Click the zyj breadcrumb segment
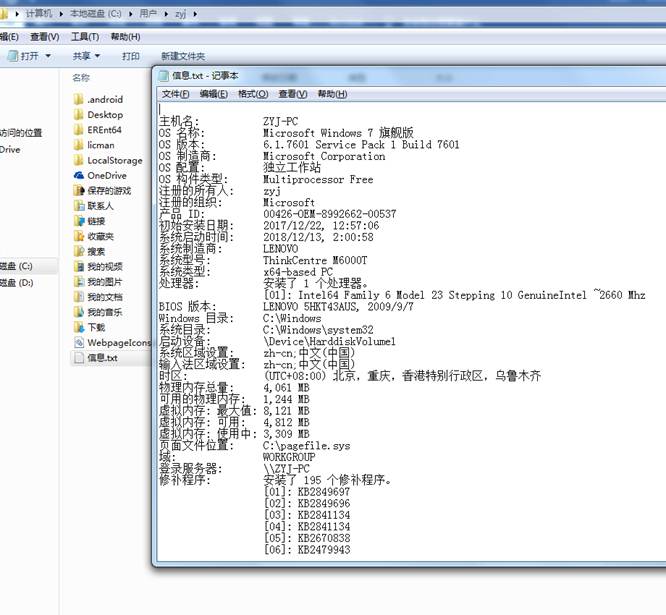The width and height of the screenshot is (666, 615). click(x=181, y=14)
